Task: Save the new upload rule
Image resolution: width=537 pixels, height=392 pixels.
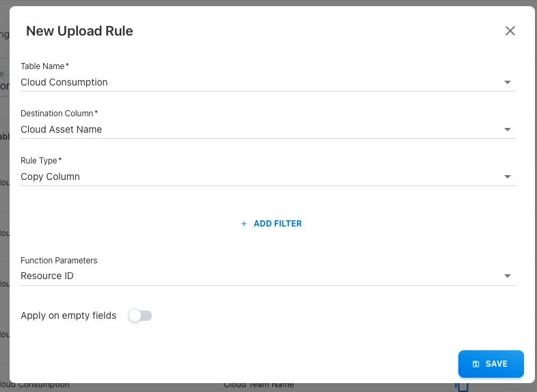Action: [x=490, y=364]
